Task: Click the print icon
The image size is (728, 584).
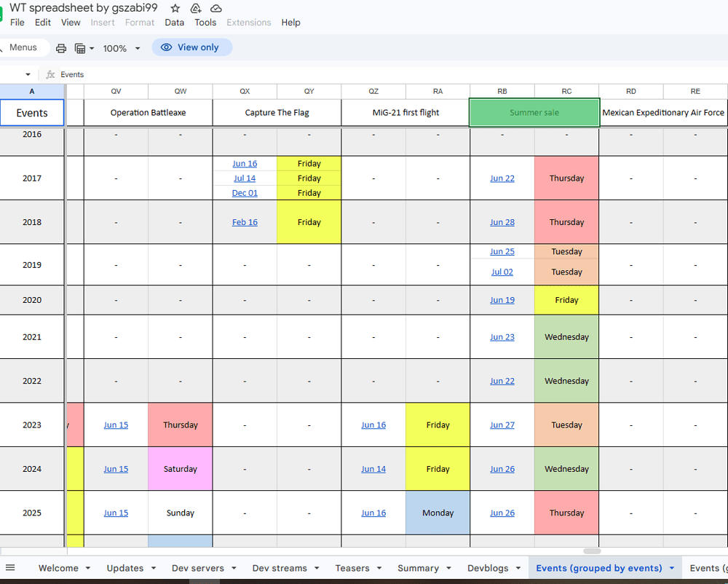Action: coord(61,48)
